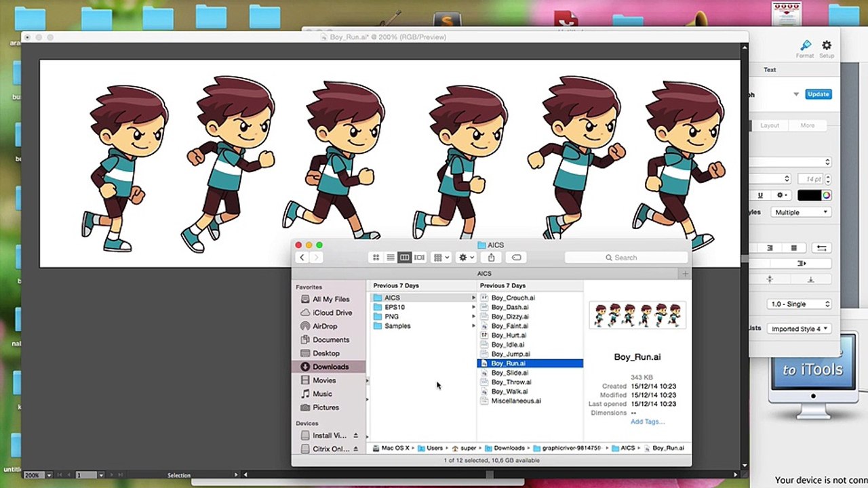Switch to the More tab
The image size is (868, 488).
pyautogui.click(x=808, y=125)
